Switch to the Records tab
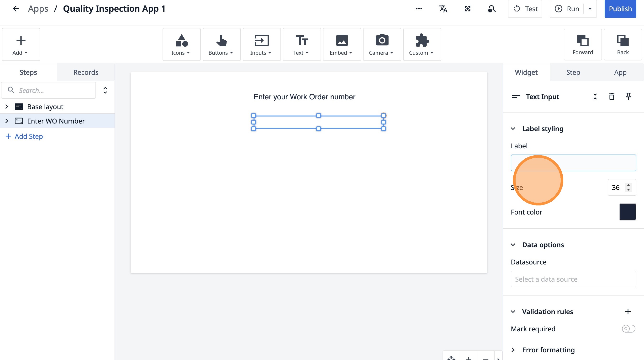 click(86, 72)
